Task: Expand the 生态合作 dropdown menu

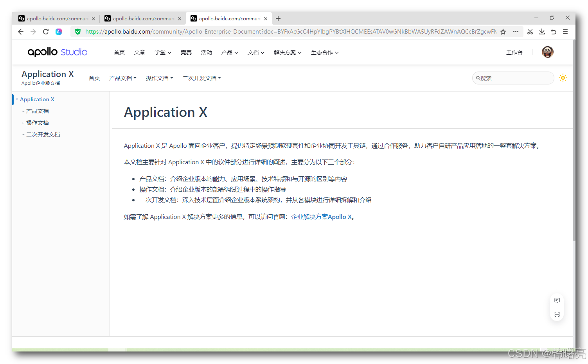Action: 325,52
